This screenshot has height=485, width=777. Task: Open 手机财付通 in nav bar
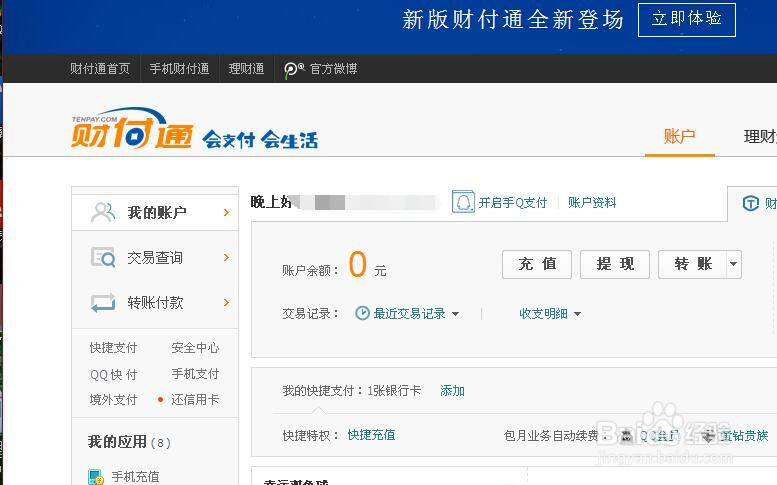pyautogui.click(x=179, y=68)
